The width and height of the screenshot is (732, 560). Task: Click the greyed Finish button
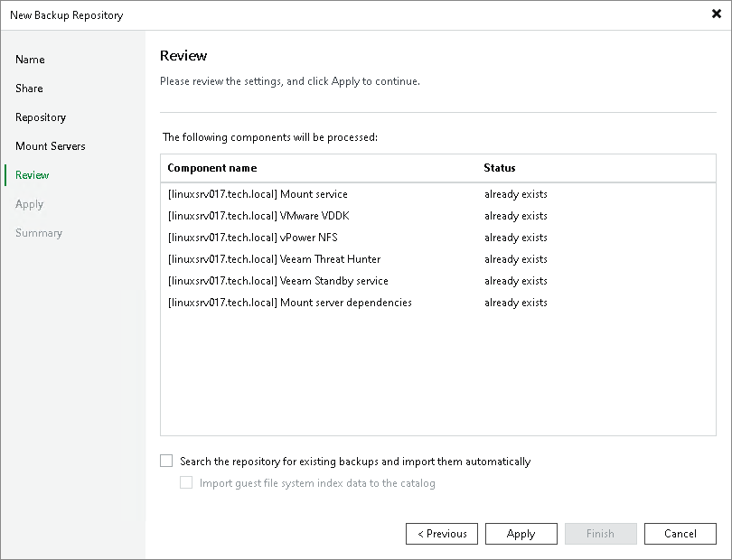pyautogui.click(x=600, y=534)
